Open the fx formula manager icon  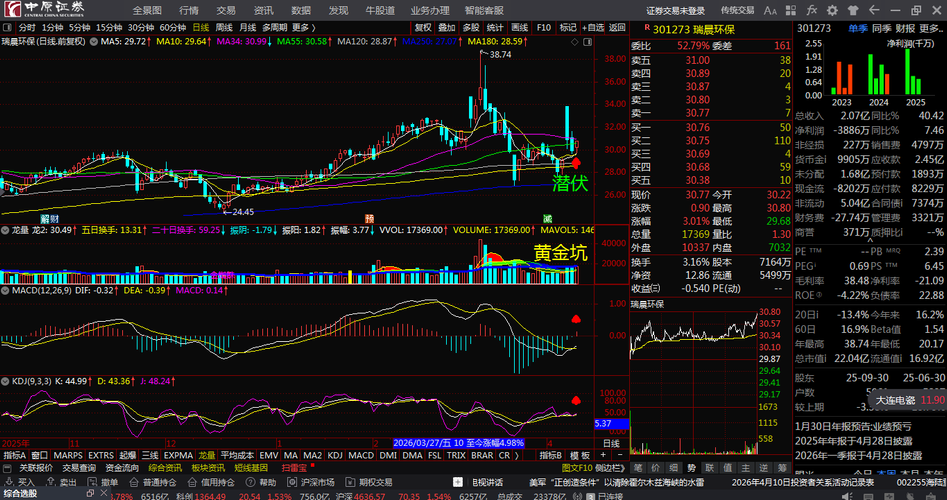pyautogui.click(x=812, y=10)
